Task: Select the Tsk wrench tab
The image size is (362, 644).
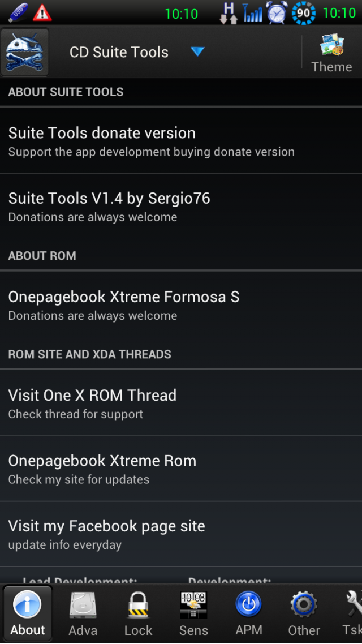Action: pyautogui.click(x=351, y=613)
